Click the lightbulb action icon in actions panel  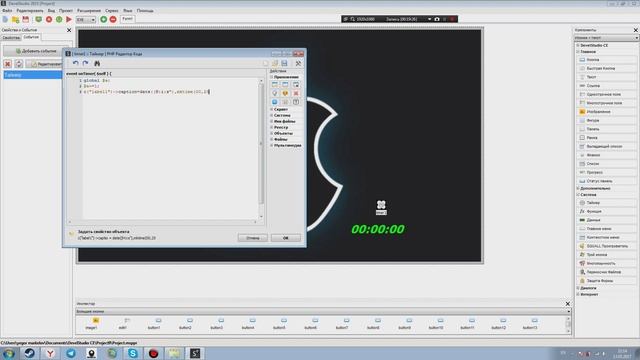(275, 93)
